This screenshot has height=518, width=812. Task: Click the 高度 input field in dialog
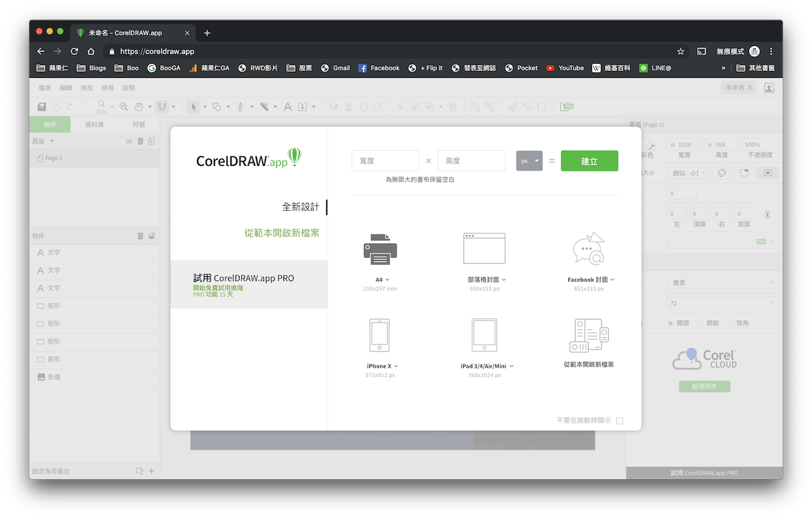pyautogui.click(x=471, y=161)
